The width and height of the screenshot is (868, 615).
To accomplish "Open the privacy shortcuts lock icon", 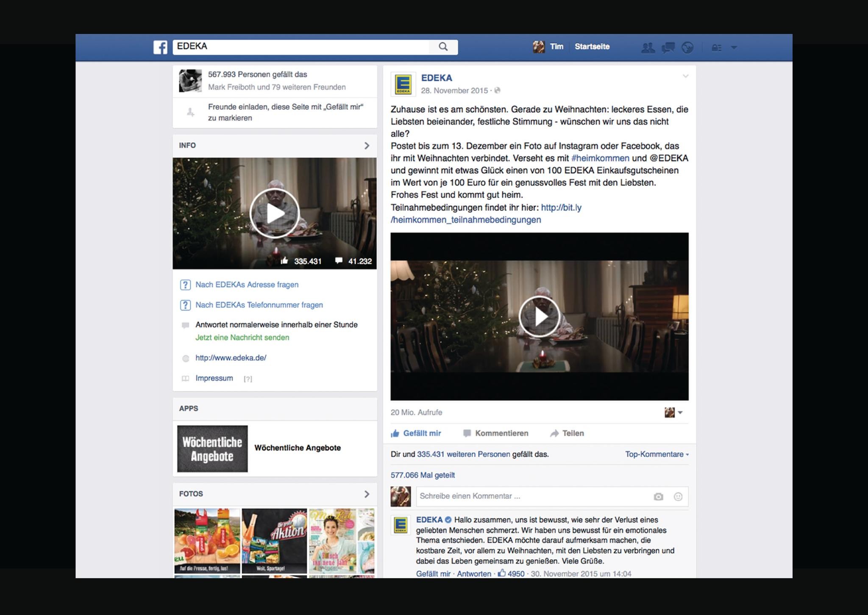I will [717, 47].
